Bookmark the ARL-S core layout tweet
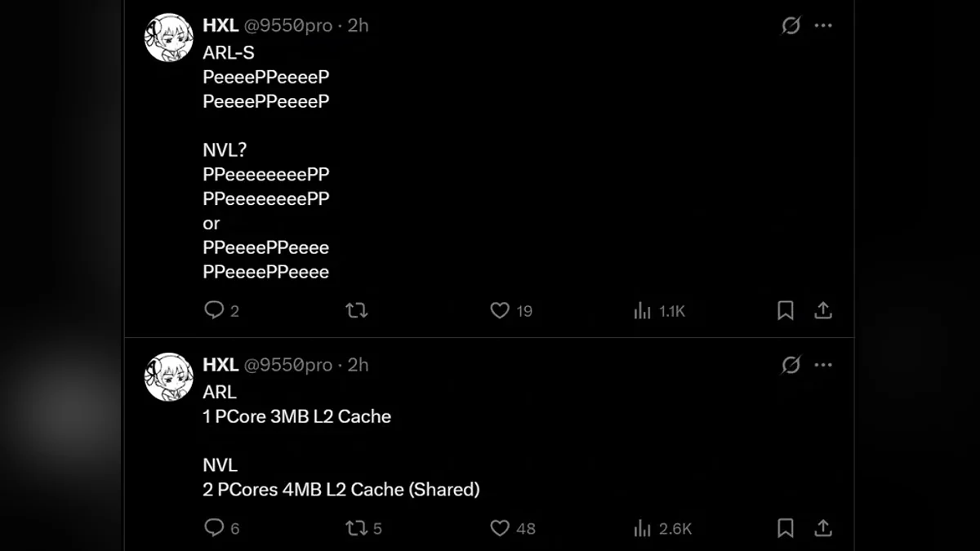This screenshot has height=551, width=980. [785, 310]
